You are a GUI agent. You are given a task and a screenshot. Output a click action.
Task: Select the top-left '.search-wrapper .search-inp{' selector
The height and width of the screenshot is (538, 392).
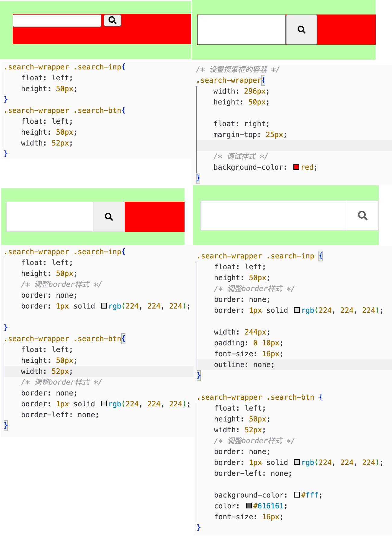click(x=65, y=67)
